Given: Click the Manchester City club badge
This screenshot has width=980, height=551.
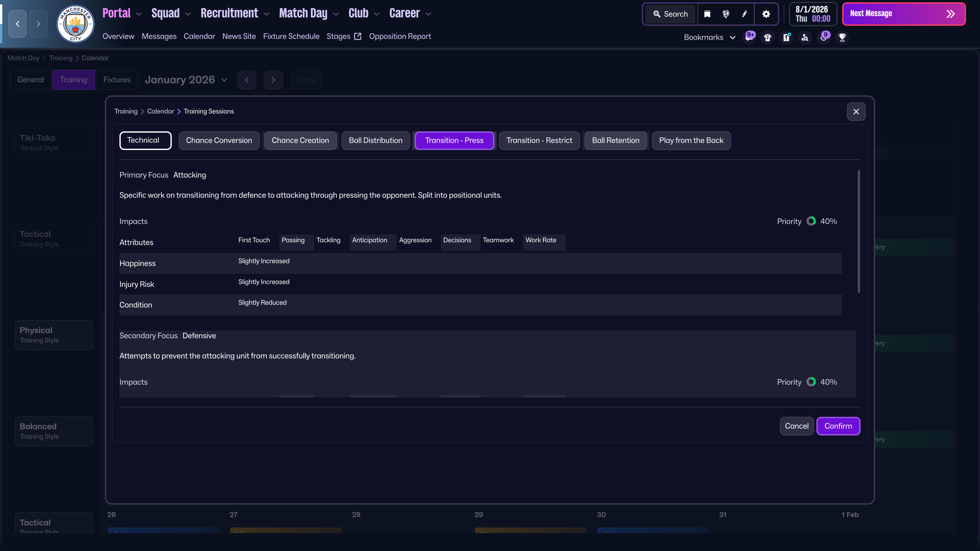Looking at the screenshot, I should coord(75,23).
